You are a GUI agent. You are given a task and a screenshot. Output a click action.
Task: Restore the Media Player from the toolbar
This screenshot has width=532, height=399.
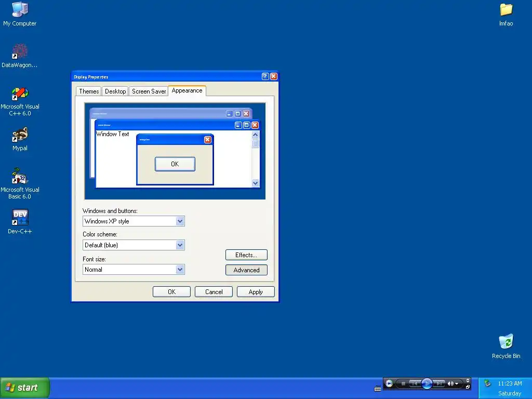(468, 387)
